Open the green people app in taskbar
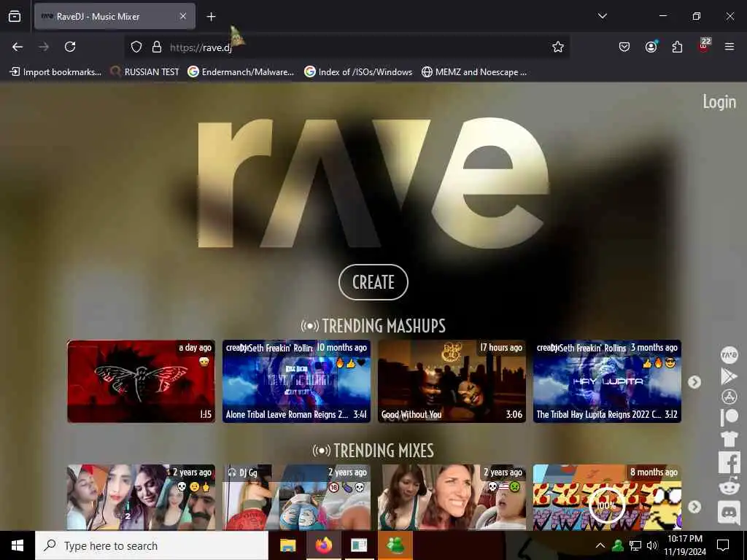Viewport: 747px width, 560px height. [395, 545]
